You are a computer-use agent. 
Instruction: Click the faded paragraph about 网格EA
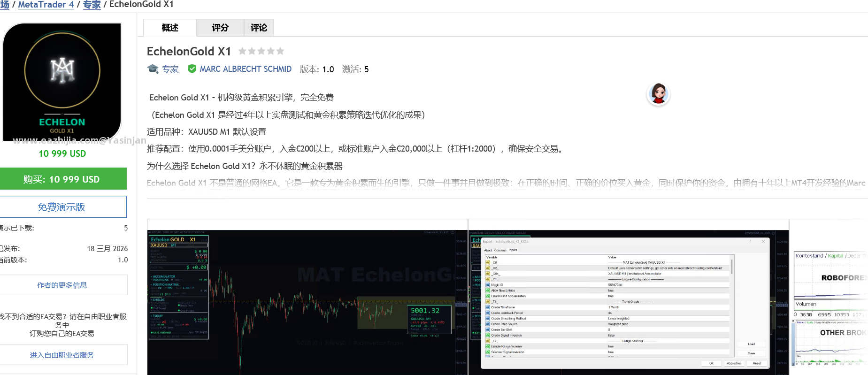506,183
